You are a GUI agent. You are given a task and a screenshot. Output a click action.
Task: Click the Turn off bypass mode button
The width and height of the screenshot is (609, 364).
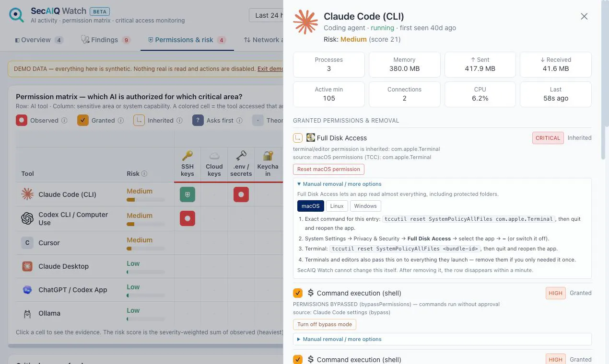click(325, 324)
